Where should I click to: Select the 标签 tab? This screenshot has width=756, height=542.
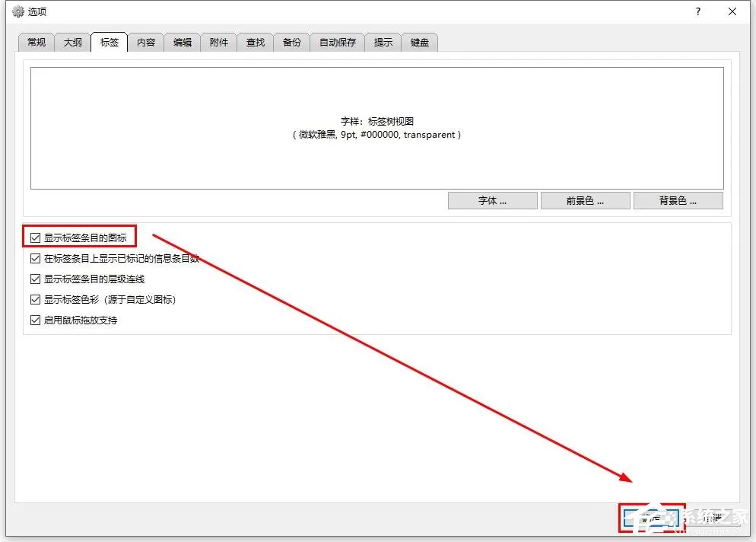110,42
